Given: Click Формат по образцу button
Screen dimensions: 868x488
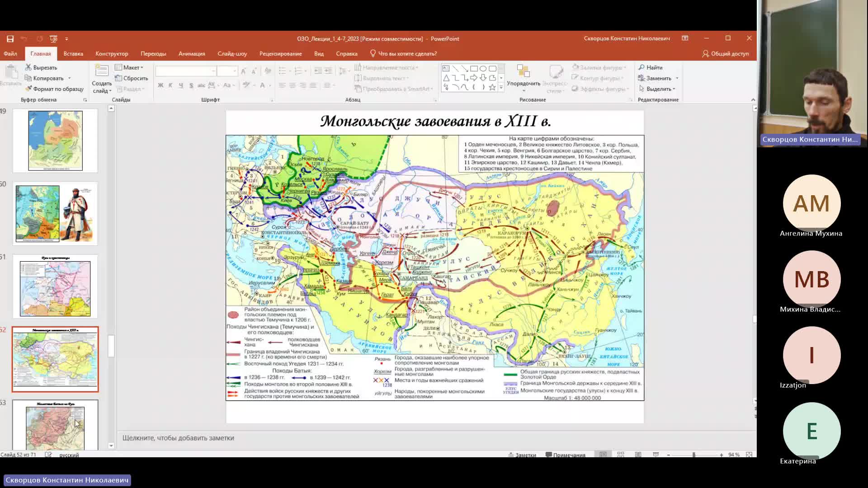Looking at the screenshot, I should (x=54, y=89).
